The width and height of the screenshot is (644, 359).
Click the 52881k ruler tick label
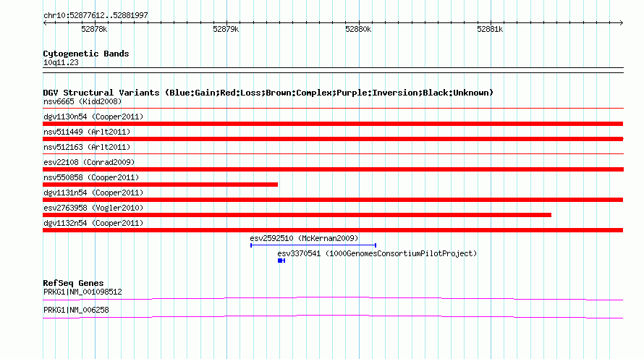(490, 29)
